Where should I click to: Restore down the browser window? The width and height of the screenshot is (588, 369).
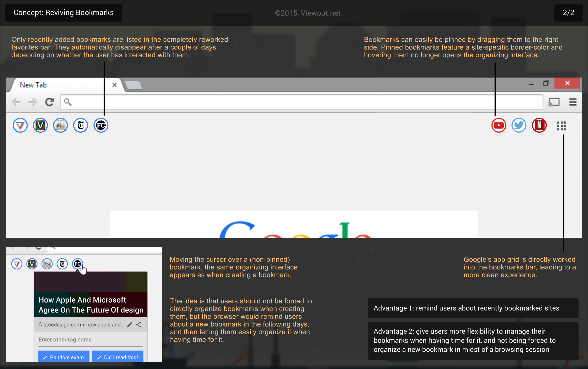(546, 83)
